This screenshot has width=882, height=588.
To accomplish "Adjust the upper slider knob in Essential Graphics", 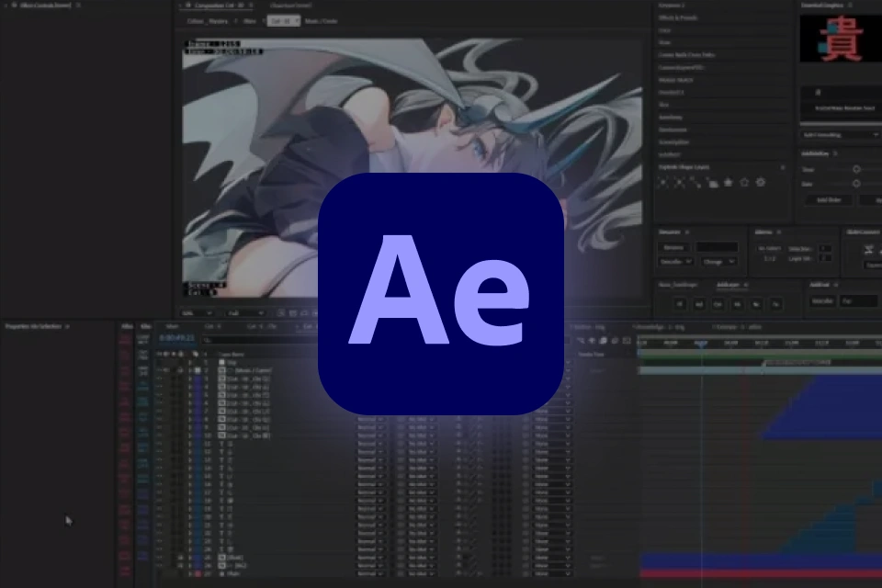I will [856, 169].
